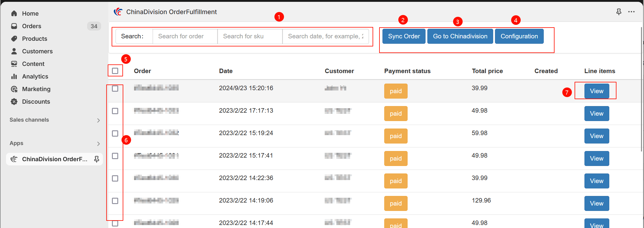Click the Total price column header

point(487,71)
